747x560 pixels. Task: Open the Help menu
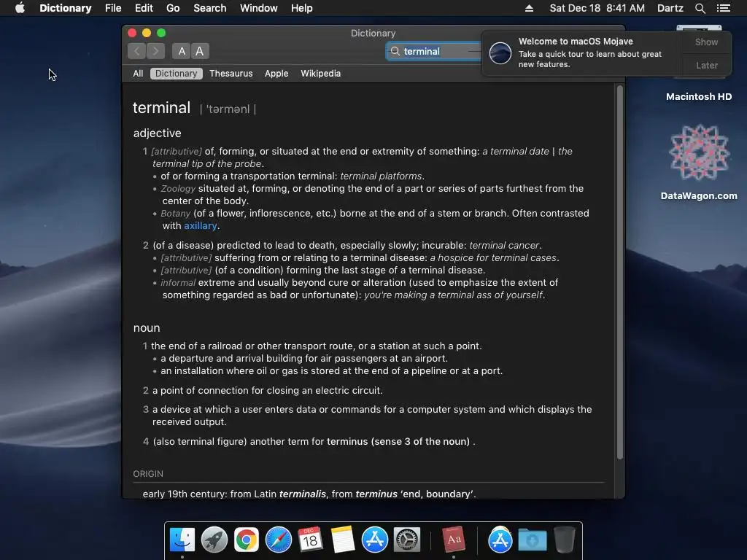[x=301, y=8]
